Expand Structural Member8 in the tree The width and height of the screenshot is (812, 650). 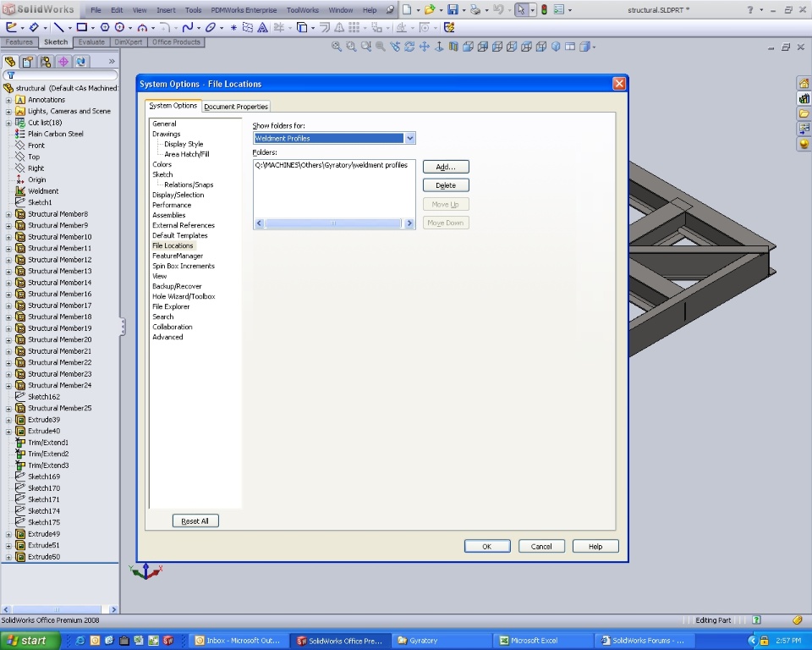pyautogui.click(x=8, y=214)
